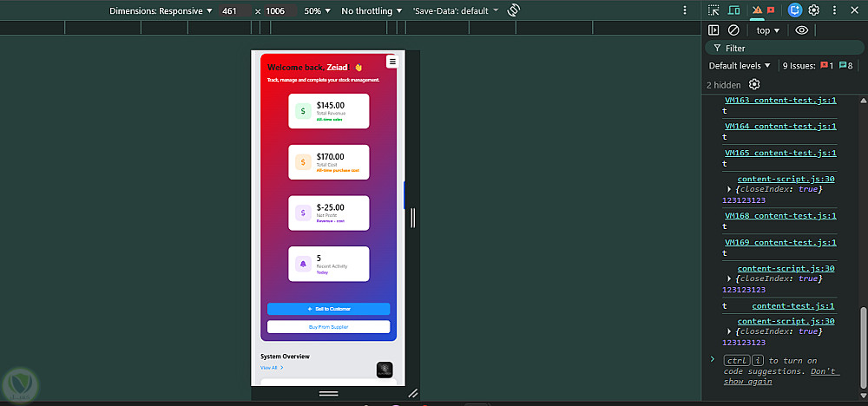Click the System Overview heading
Screen dimensions: 868x406
285,357
